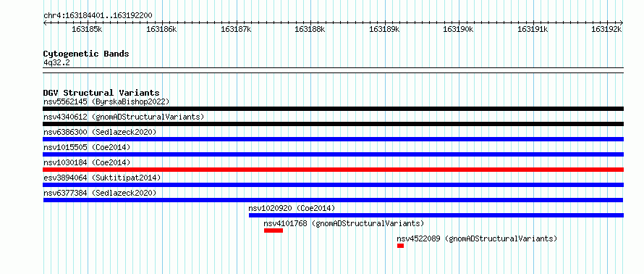Viewport: 644px width, 274px height.
Task: Click the 163191k ruler position
Action: point(533,30)
